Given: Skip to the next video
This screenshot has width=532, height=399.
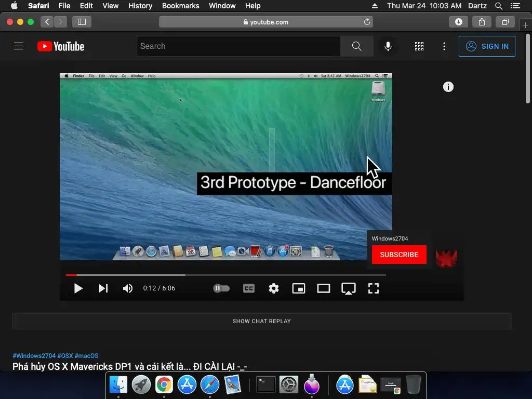Looking at the screenshot, I should pos(103,288).
